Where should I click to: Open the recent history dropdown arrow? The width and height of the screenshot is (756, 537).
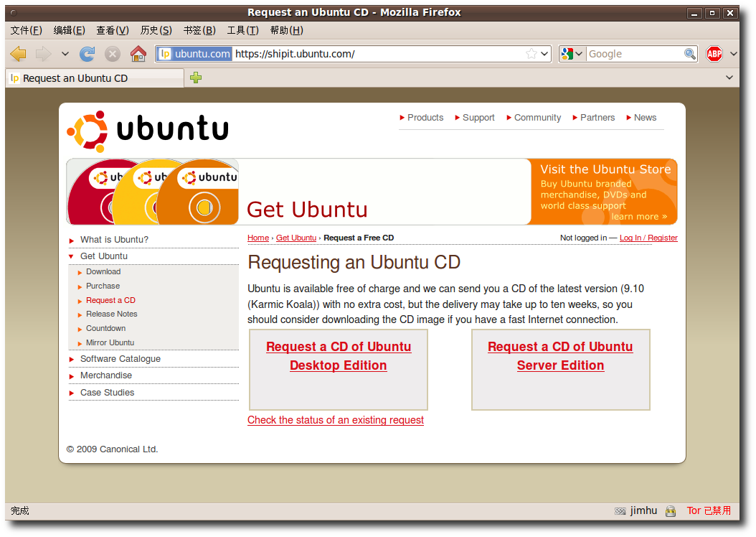point(65,54)
